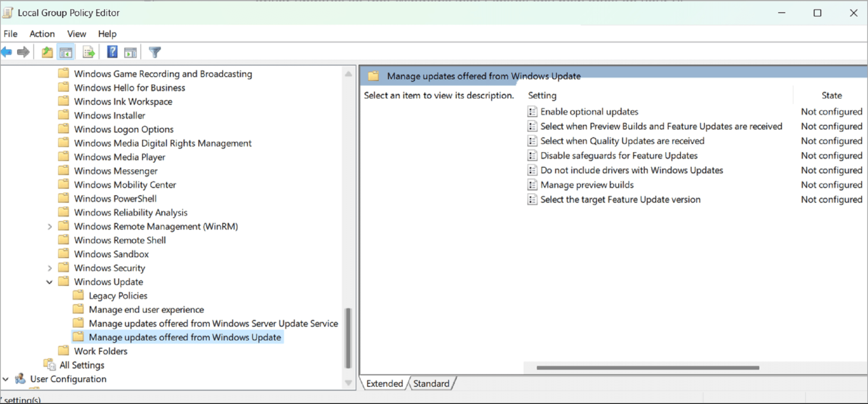
Task: Click the Do not include drivers policy icon
Action: click(533, 170)
